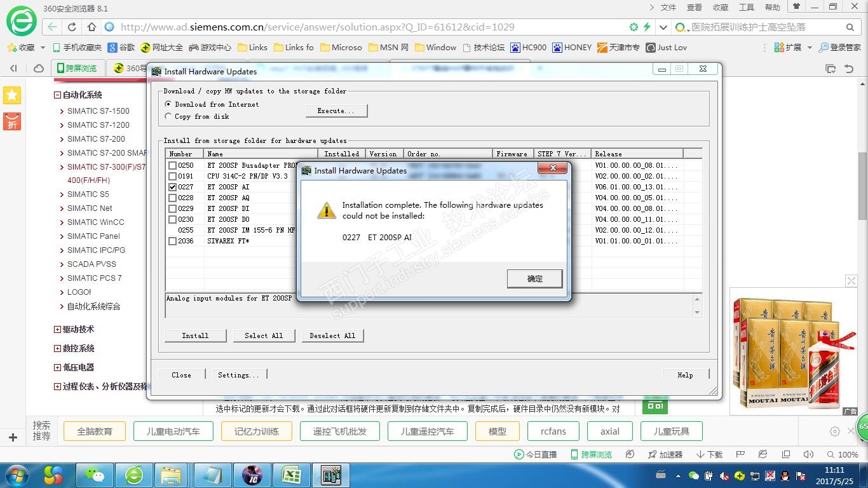Open 今日直播 in the status bar
Screen dimensions: 868x488
point(535,454)
